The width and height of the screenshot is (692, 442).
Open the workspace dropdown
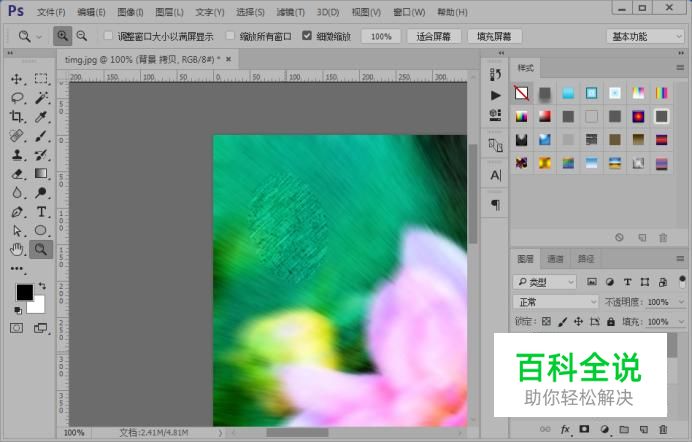click(x=645, y=36)
